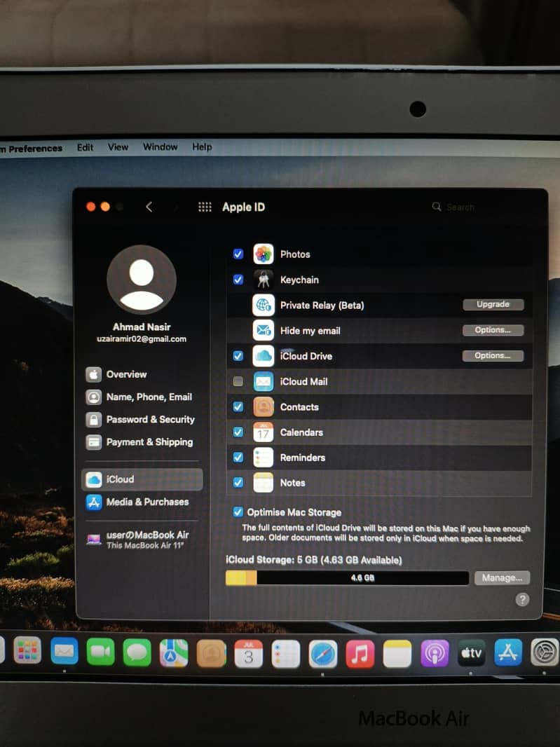Open Payment & Shipping section
Viewport: 560px width, 747px height.
pyautogui.click(x=141, y=442)
